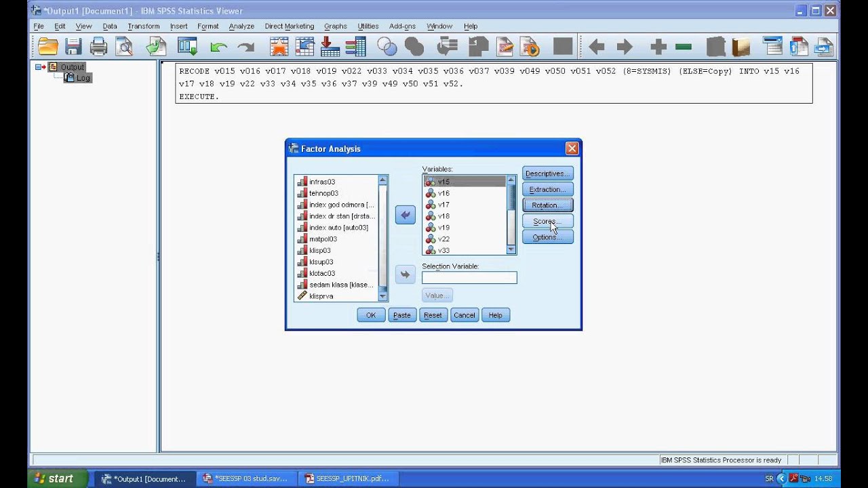
Task: Click the Options... button in Factor Analysis
Action: (547, 237)
